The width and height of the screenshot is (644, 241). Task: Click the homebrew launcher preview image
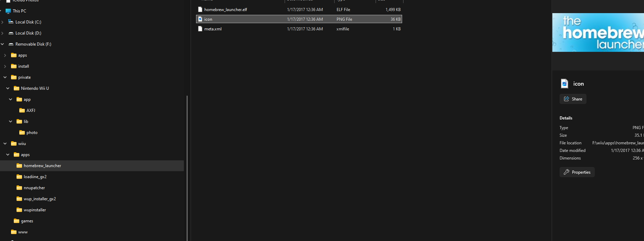[x=598, y=32]
